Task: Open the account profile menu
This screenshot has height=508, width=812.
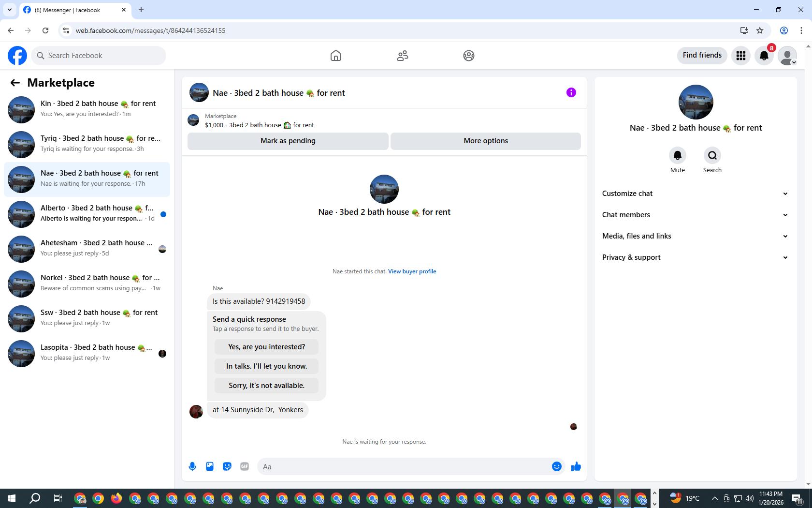Action: coord(787,56)
